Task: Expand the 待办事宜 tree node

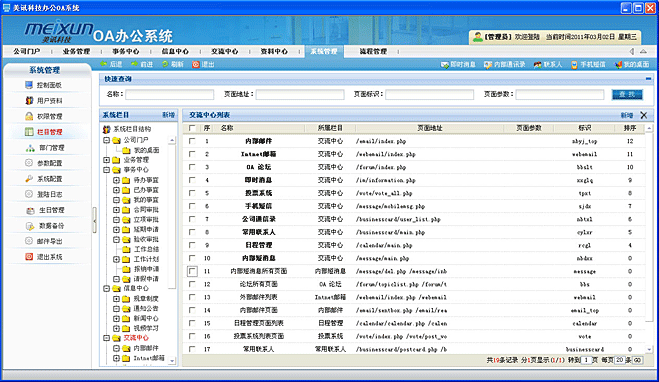Action: point(116,180)
